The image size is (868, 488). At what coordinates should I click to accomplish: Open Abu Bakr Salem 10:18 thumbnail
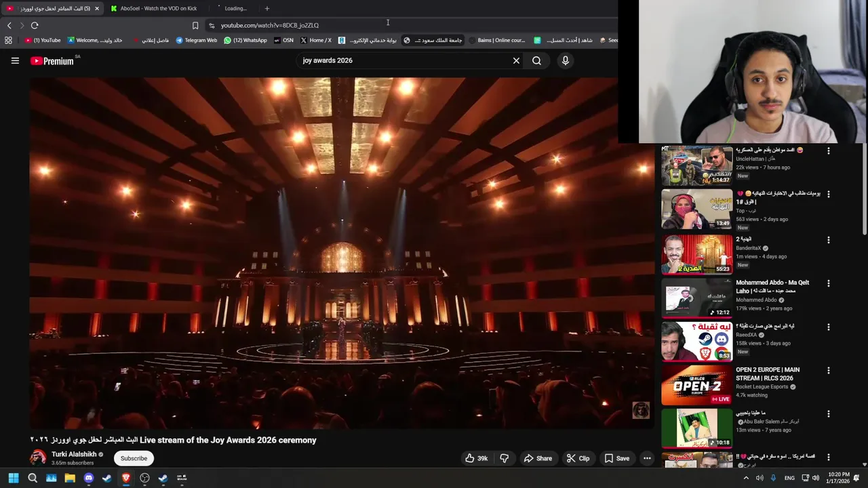[696, 428]
